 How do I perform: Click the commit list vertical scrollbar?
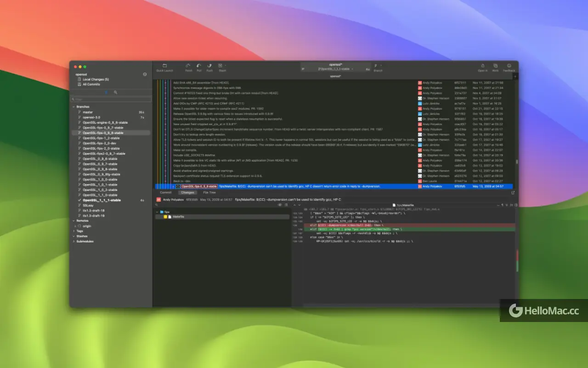point(517,163)
